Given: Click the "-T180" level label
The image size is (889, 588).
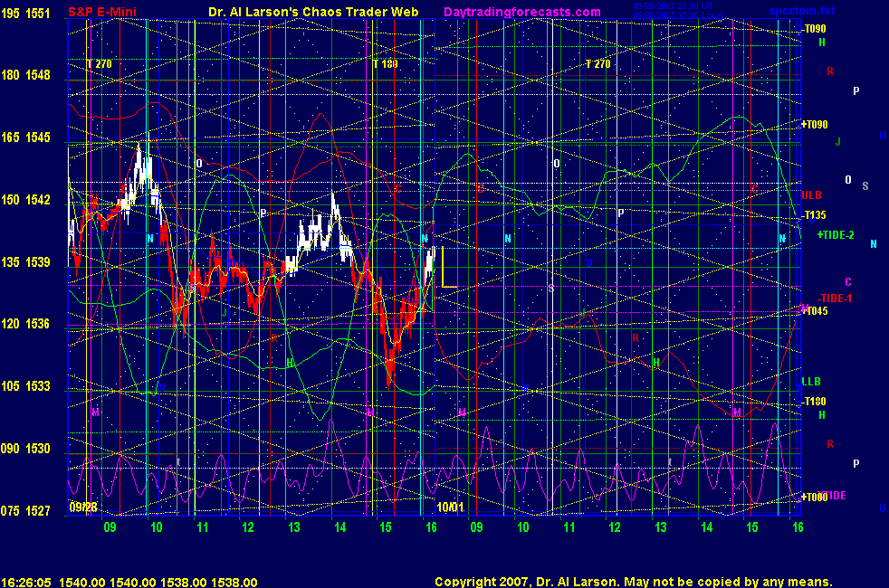Looking at the screenshot, I should [815, 402].
